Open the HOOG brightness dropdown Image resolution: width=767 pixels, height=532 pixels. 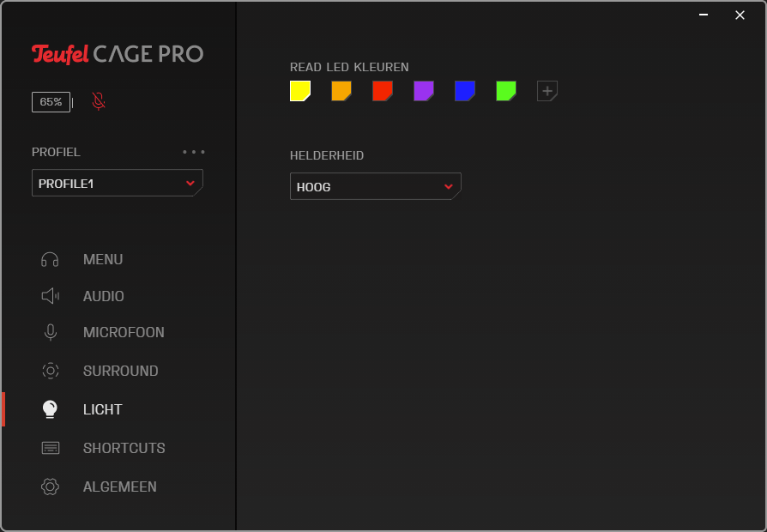[x=375, y=186]
